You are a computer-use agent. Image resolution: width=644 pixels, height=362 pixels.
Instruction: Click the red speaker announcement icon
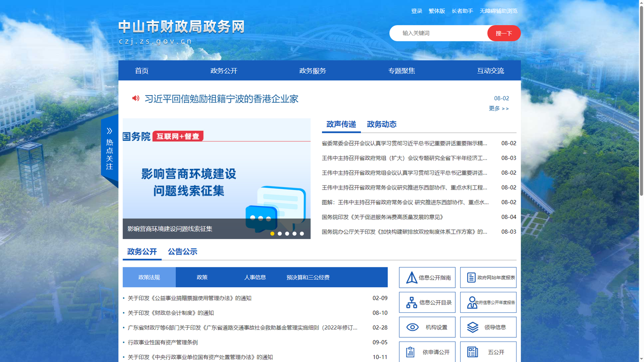click(x=136, y=98)
